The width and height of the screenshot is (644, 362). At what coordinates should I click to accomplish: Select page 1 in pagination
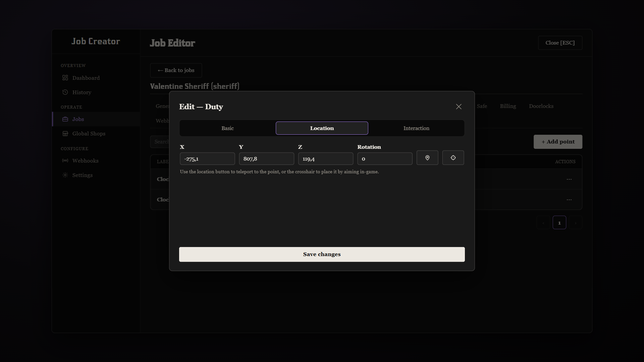pos(559,223)
